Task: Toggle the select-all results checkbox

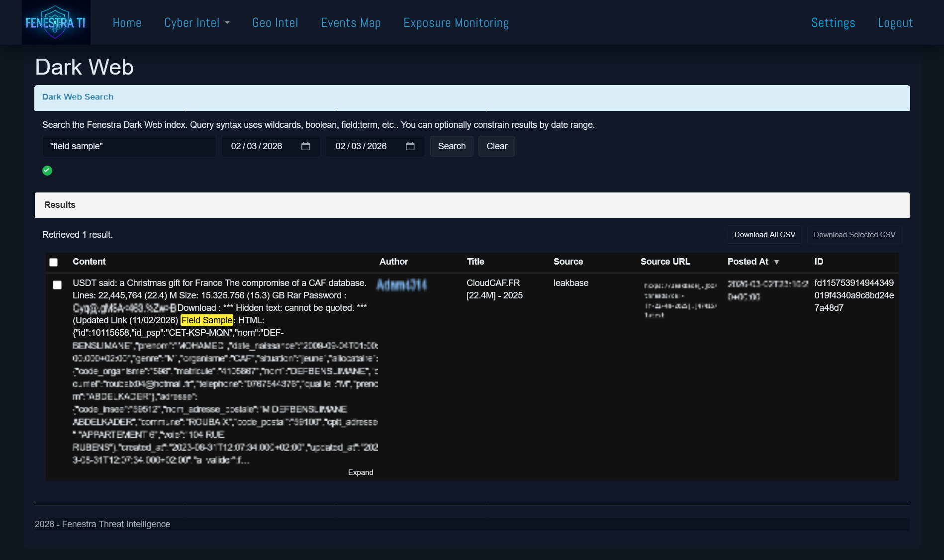Action: tap(54, 262)
